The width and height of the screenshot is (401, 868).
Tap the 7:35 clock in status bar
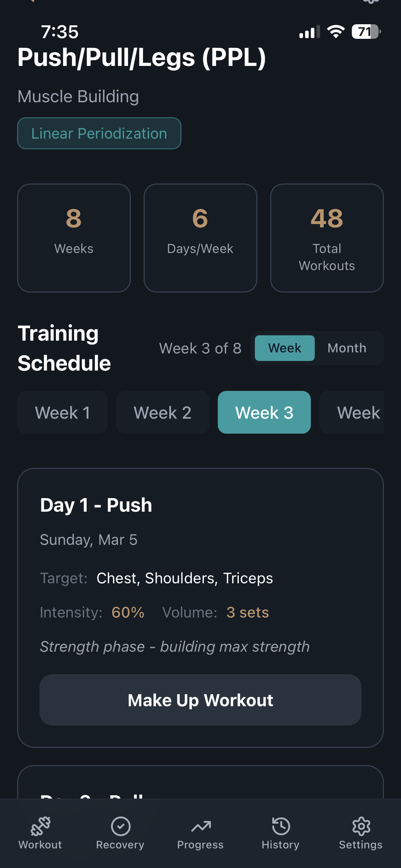tap(59, 32)
